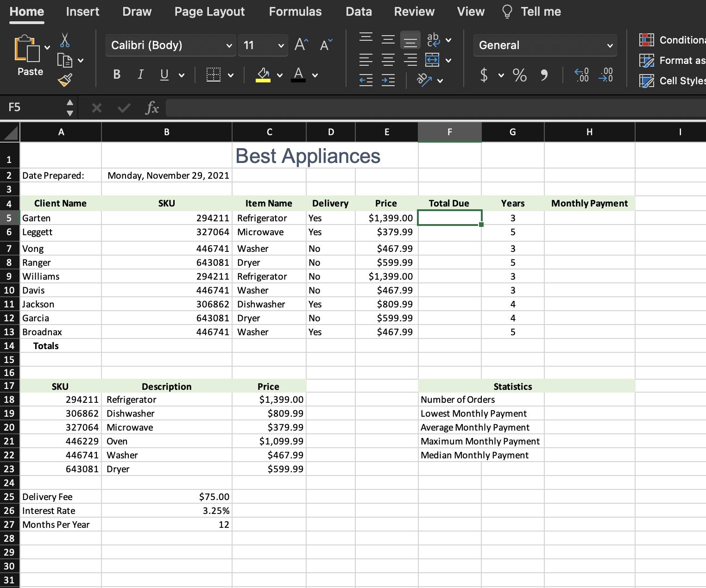706x588 pixels.
Task: Apply the yellow fill color
Action: click(x=263, y=75)
